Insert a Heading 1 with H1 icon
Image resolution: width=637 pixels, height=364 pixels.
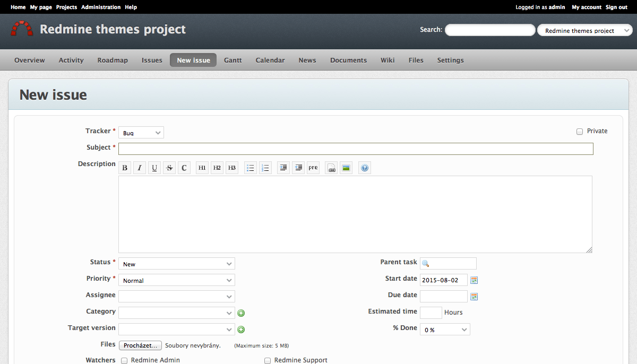[202, 168]
